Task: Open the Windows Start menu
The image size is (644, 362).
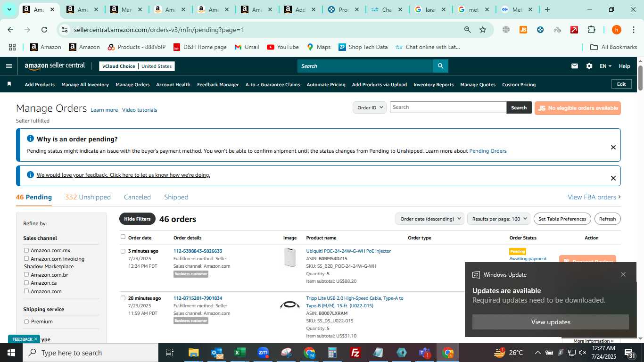Action: [x=11, y=353]
